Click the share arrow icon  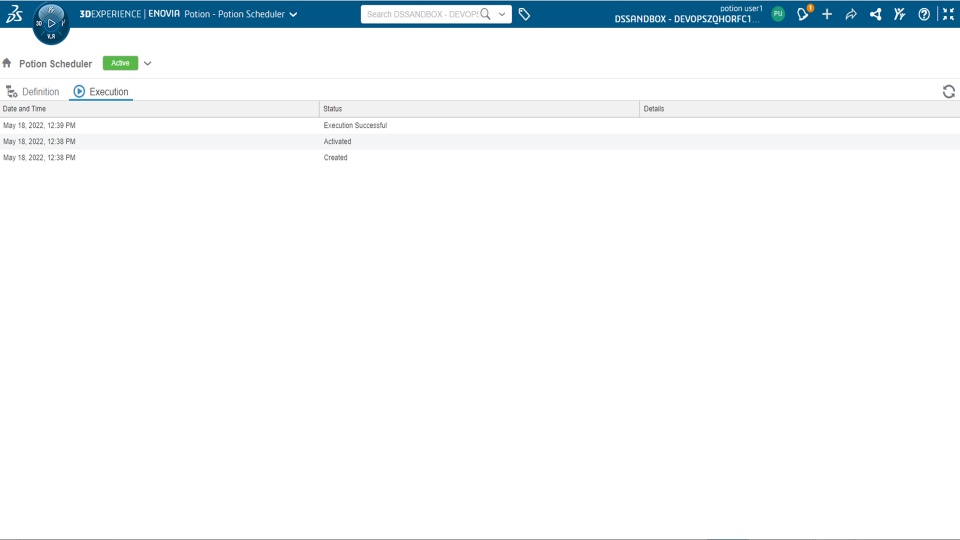click(851, 14)
